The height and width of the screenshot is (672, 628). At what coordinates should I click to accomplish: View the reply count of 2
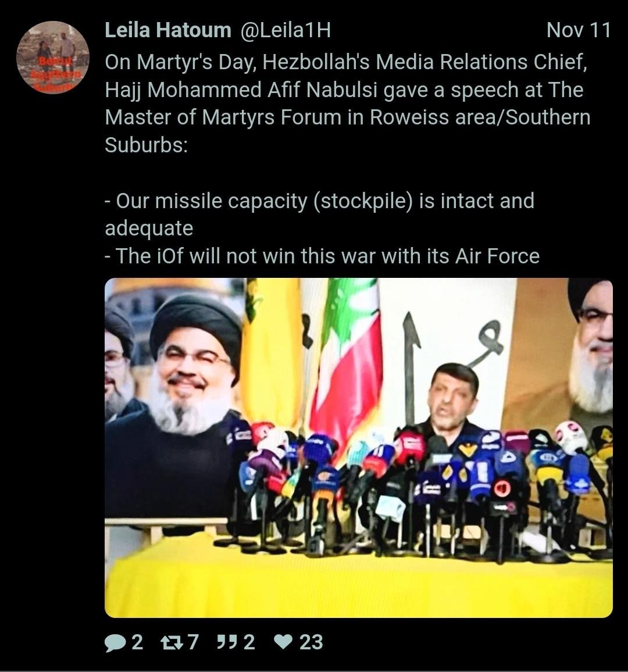click(137, 642)
